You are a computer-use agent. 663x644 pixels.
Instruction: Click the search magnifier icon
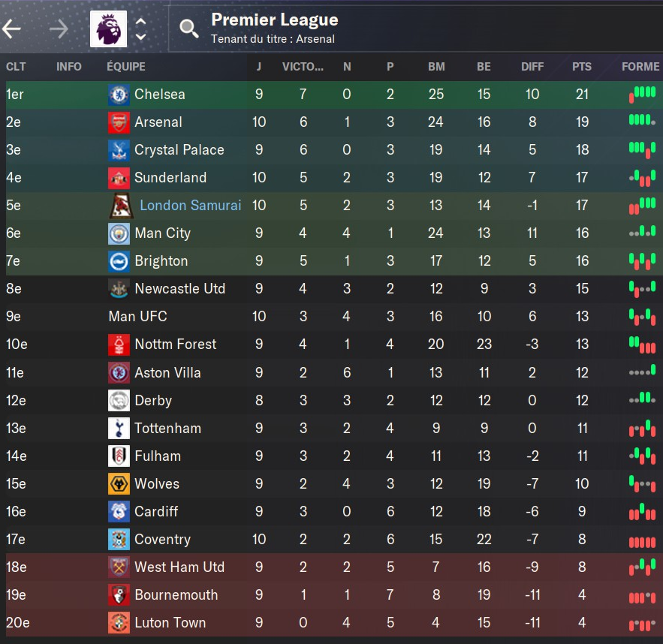tap(188, 29)
